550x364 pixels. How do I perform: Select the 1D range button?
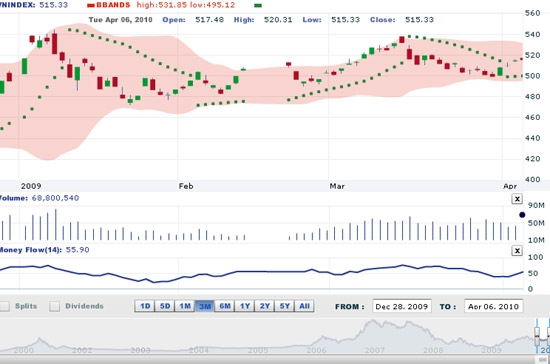[145, 306]
